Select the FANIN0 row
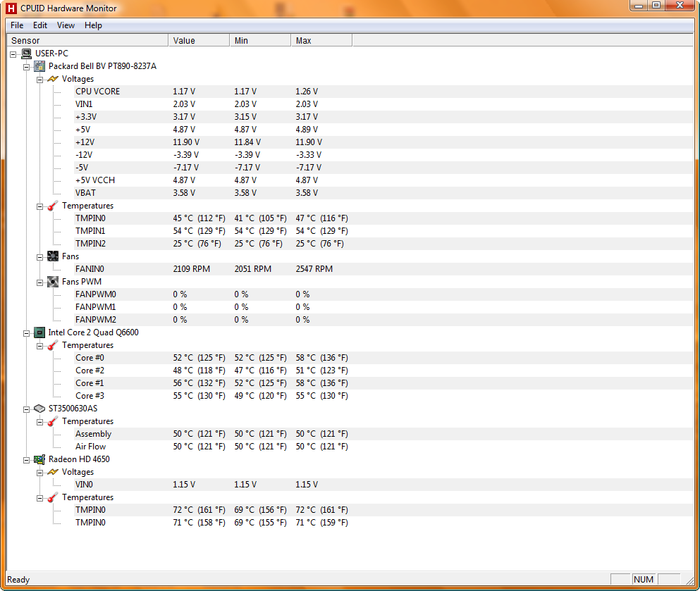The height and width of the screenshot is (591, 700). [383, 269]
